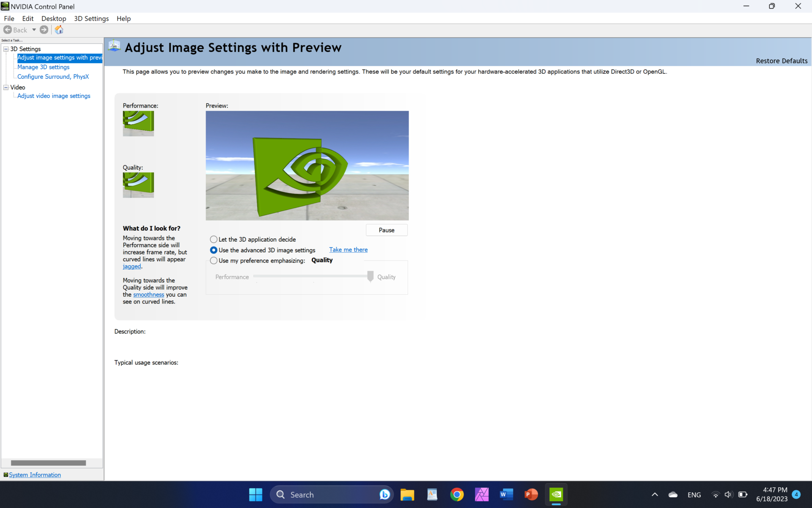
Task: Collapse the Video tree node
Action: (x=6, y=87)
